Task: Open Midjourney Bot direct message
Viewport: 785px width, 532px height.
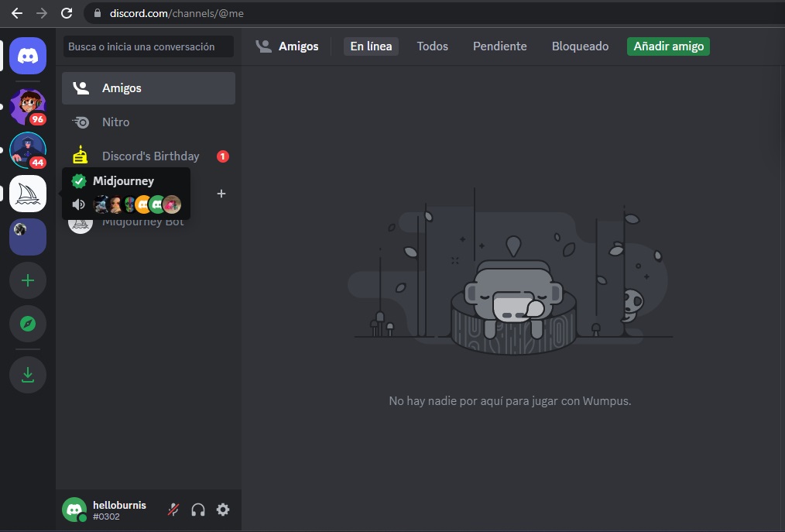Action: click(149, 221)
